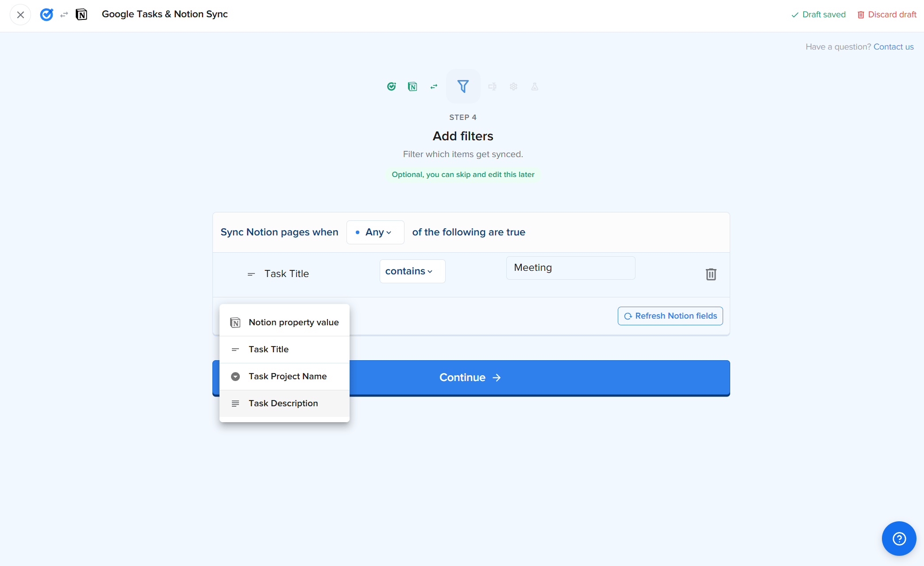Edit the Meeting filter value field

pyautogui.click(x=570, y=268)
